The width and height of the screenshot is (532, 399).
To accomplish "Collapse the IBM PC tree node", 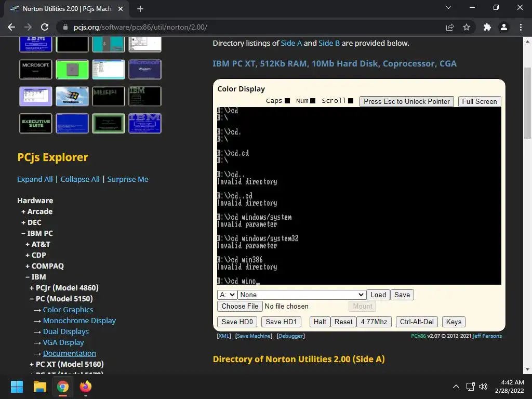I will pos(37,233).
